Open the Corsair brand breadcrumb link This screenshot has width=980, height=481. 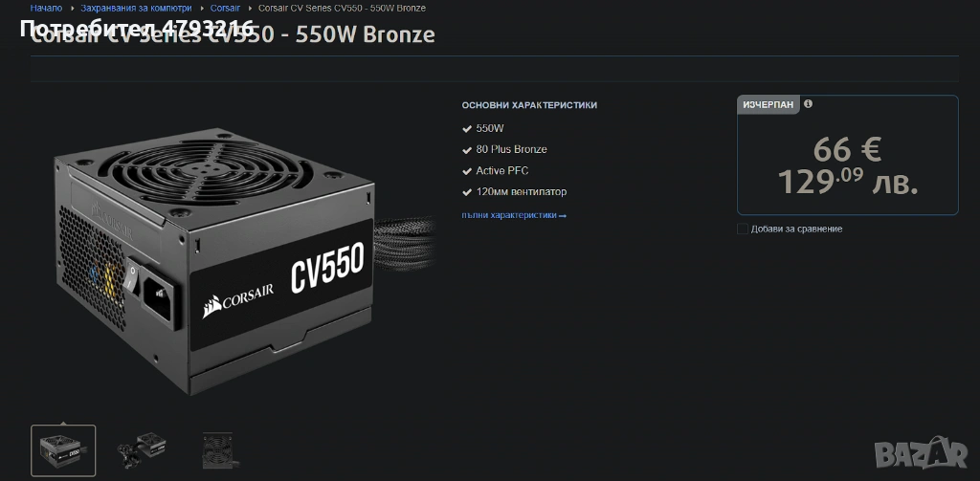point(225,8)
